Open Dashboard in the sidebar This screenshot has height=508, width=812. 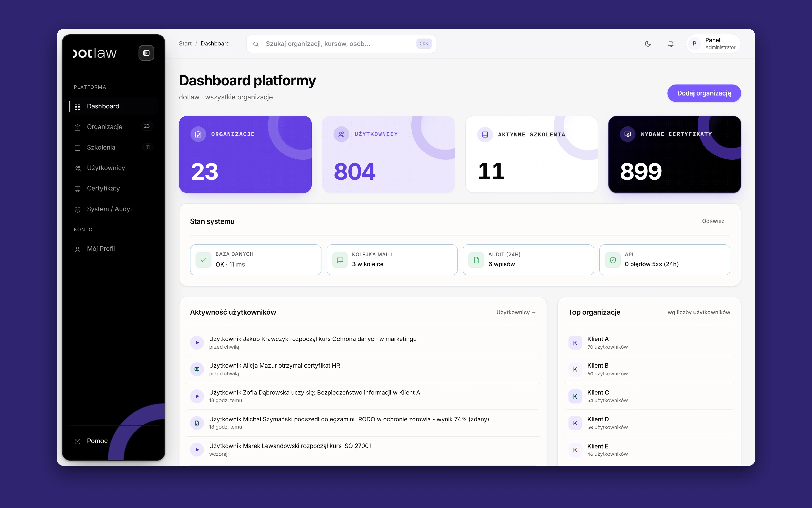point(113,106)
